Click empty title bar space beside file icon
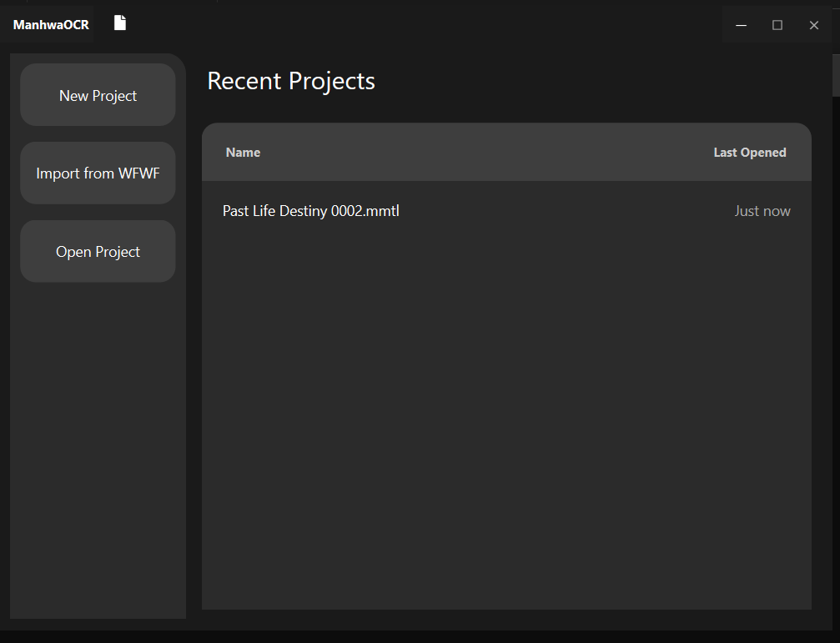 (x=417, y=23)
